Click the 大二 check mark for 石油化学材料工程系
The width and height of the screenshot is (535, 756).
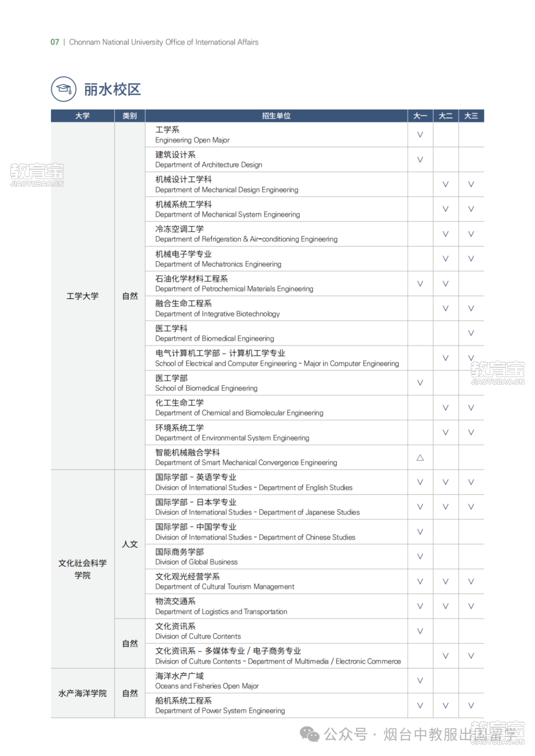(446, 284)
